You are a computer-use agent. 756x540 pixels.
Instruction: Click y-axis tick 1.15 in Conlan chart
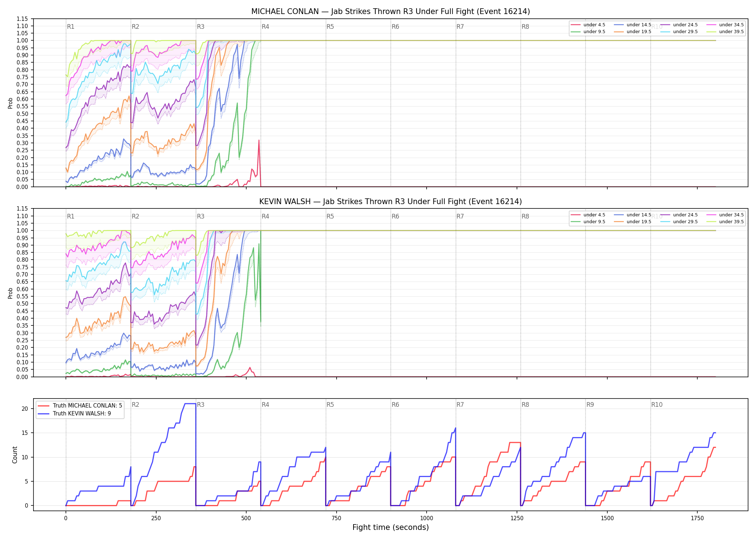[22, 19]
